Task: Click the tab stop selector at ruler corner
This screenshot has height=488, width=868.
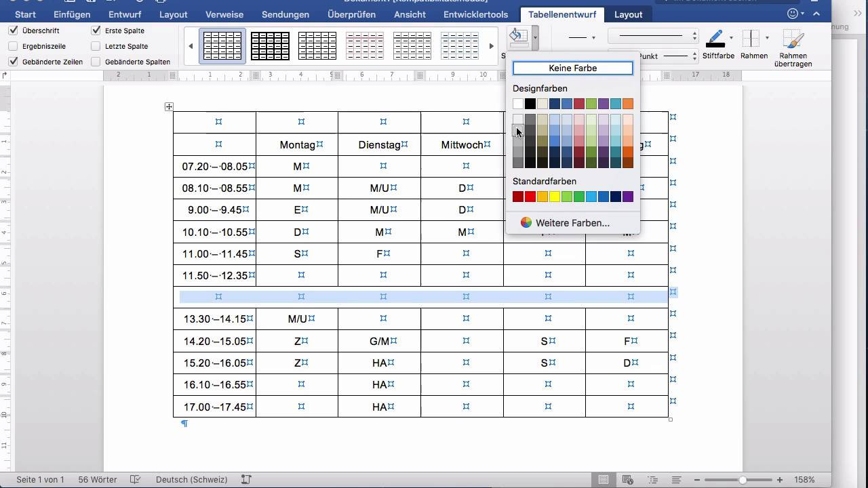Action: point(5,75)
